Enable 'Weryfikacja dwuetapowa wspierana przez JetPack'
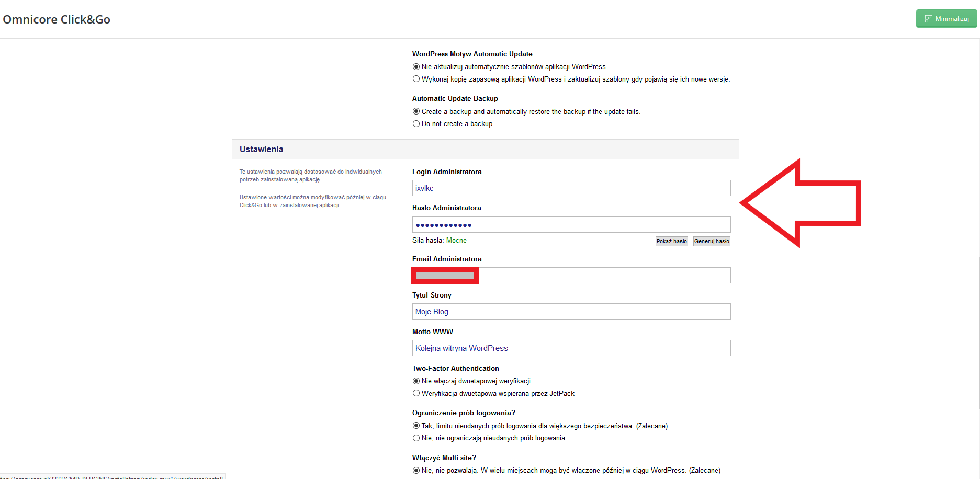Viewport: 980px width, 479px height. click(x=416, y=394)
